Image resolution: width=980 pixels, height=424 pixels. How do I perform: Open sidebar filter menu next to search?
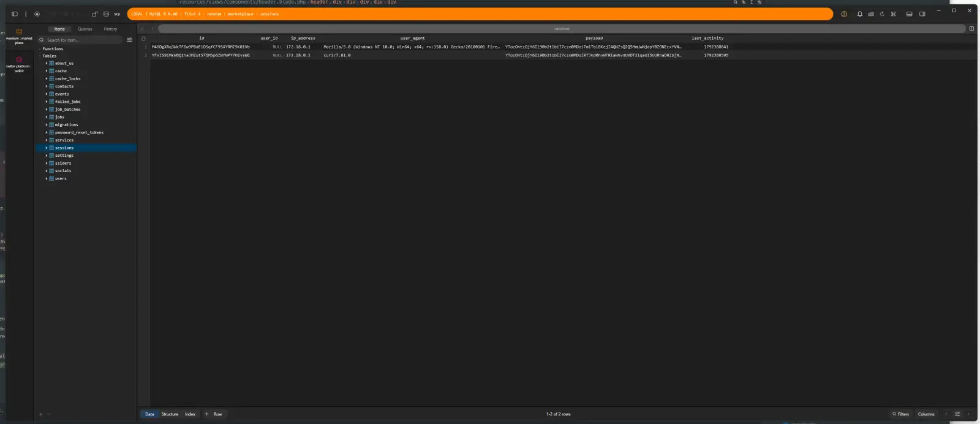[129, 40]
